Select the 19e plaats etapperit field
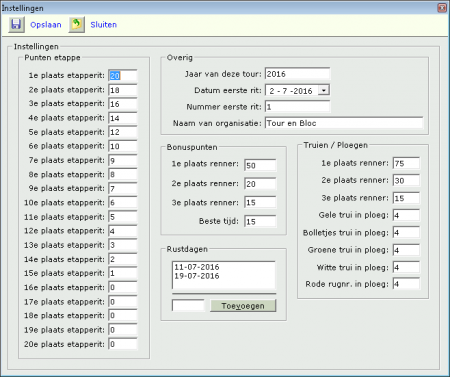The height and width of the screenshot is (377, 450). tap(123, 330)
